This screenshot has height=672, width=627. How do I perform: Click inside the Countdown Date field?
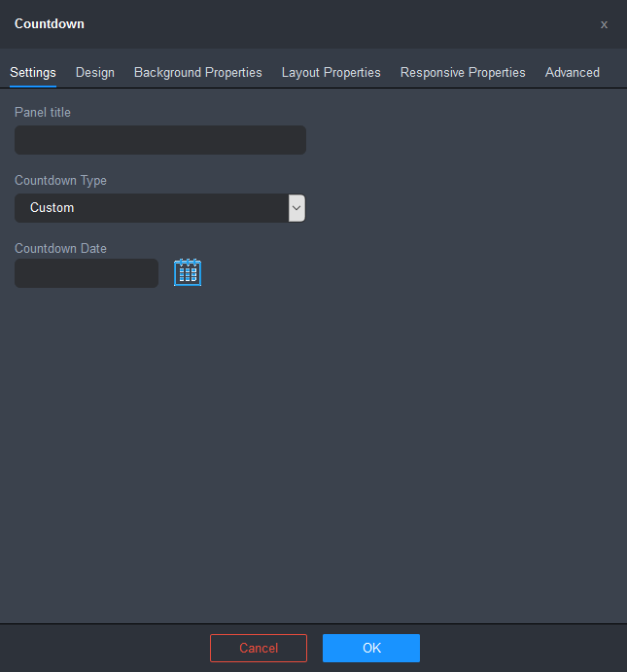(87, 273)
